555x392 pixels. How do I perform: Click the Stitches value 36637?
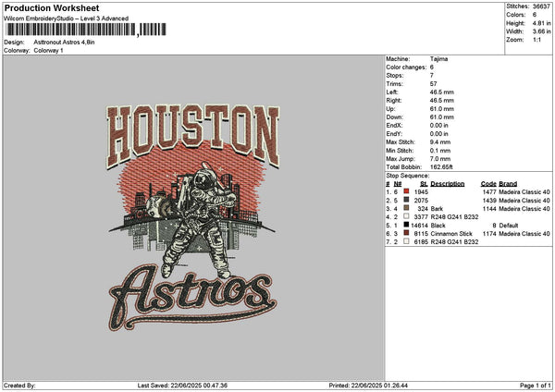(x=541, y=6)
